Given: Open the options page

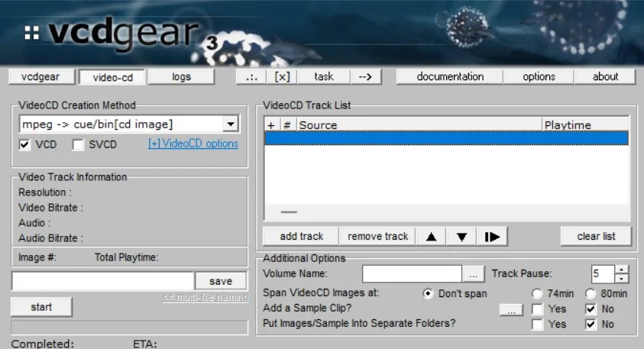Looking at the screenshot, I should [539, 77].
